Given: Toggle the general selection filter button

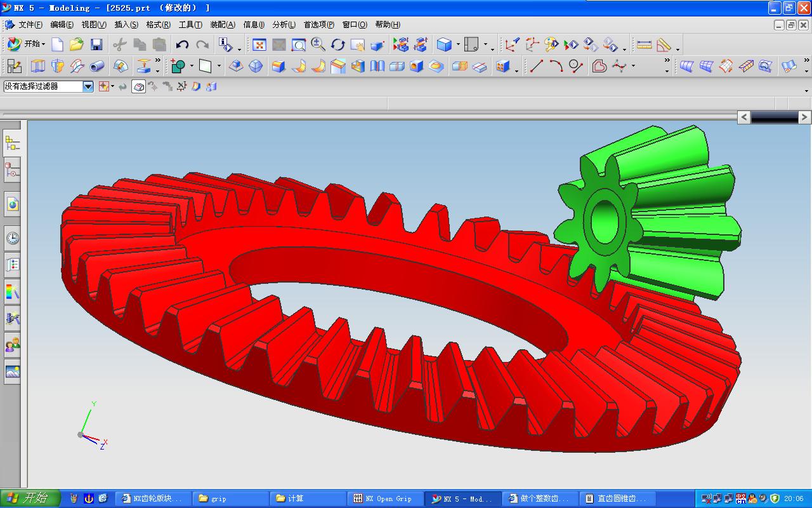Looking at the screenshot, I should [x=138, y=86].
